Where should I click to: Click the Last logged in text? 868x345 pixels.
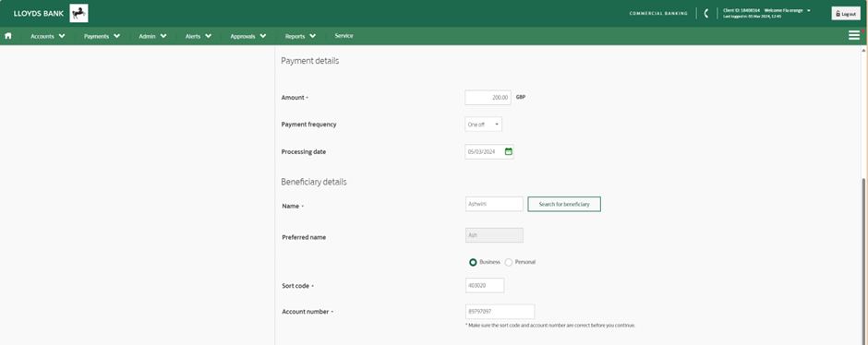[x=752, y=17]
